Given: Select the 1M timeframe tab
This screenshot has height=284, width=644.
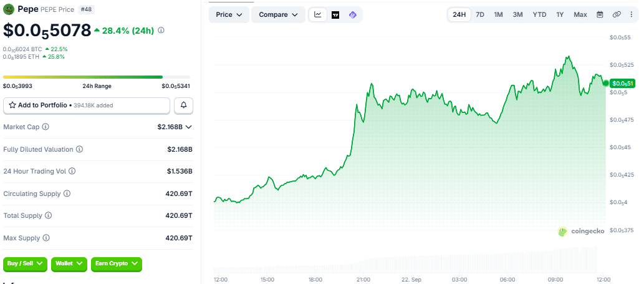Looking at the screenshot, I should click(498, 15).
